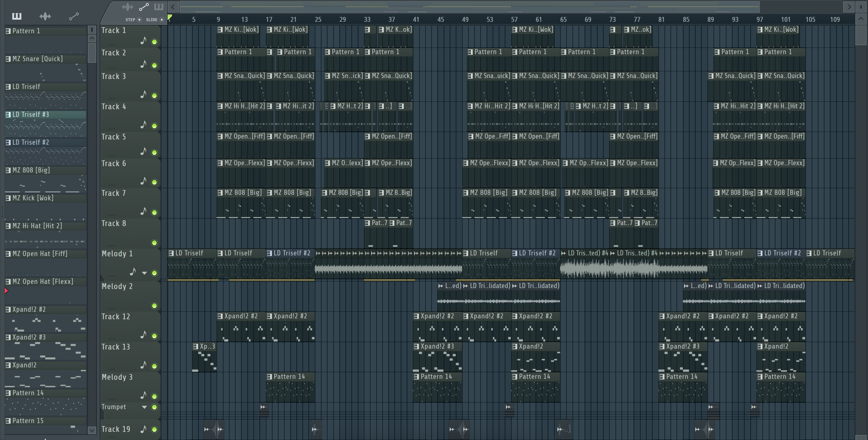Click the note icon on Track 6

click(144, 181)
